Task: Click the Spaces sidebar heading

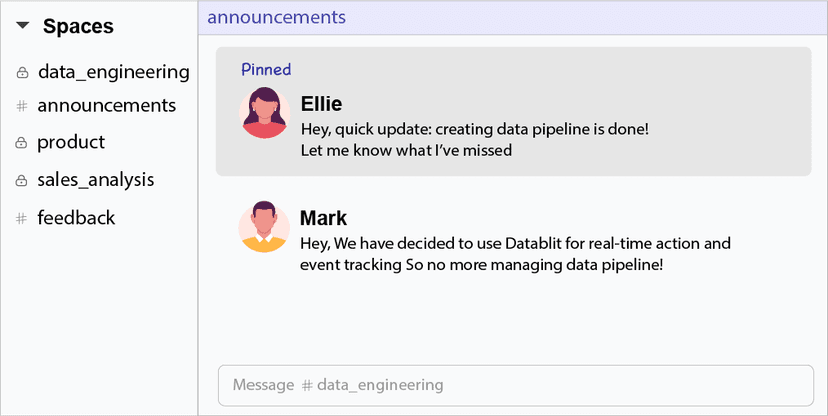Action: click(78, 27)
